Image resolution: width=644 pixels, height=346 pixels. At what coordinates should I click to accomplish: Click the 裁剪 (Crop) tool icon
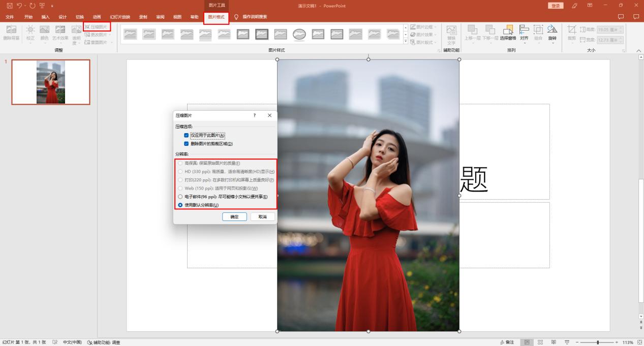[x=572, y=30]
